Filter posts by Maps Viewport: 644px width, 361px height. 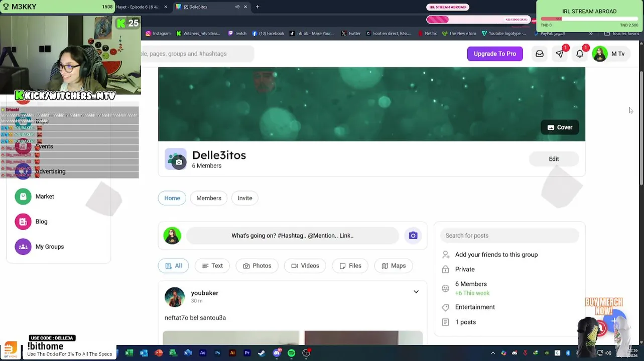(x=394, y=266)
